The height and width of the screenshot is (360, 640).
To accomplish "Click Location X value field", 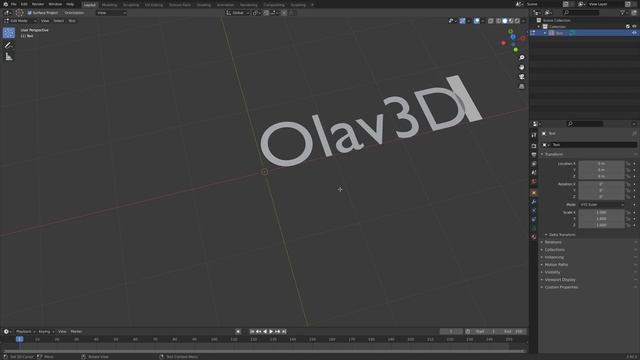I will click(x=602, y=164).
